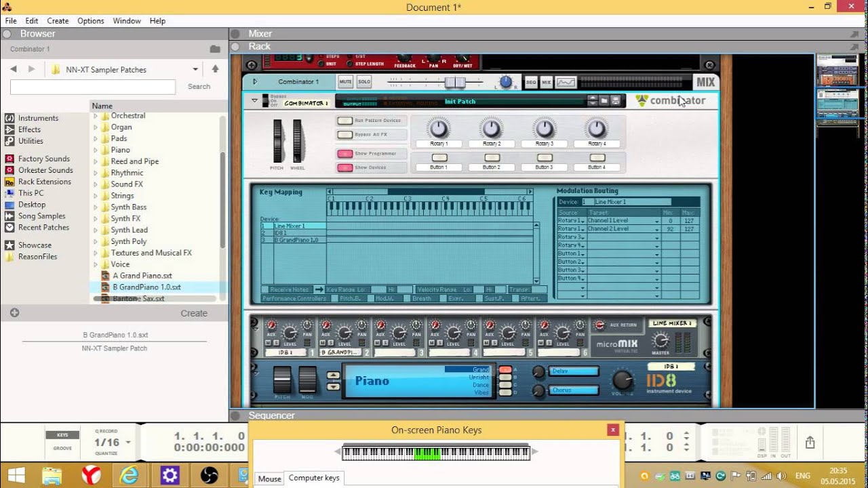Image resolution: width=868 pixels, height=488 pixels.
Task: Open target dropdown for Channel 2 Level row
Action: pos(656,229)
